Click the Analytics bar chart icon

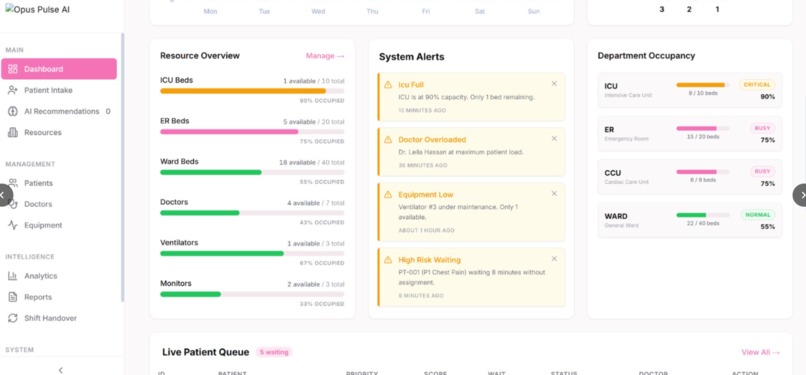click(x=13, y=276)
